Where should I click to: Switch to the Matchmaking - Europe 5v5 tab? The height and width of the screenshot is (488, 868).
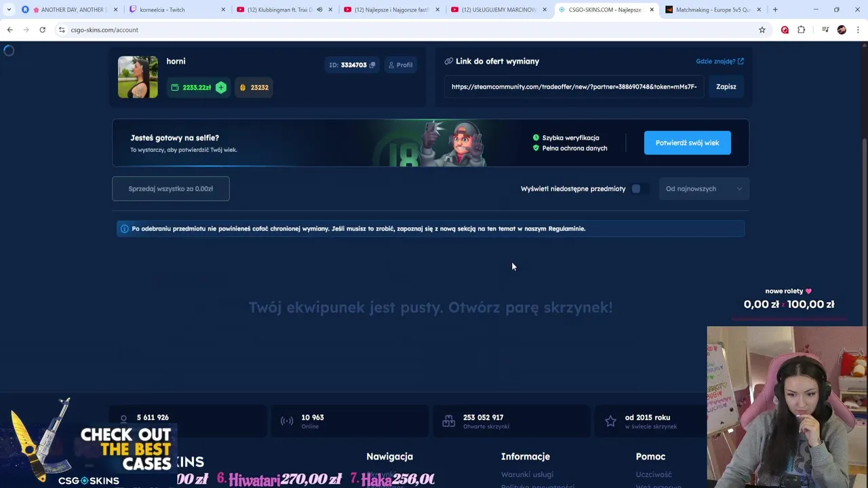(x=712, y=9)
